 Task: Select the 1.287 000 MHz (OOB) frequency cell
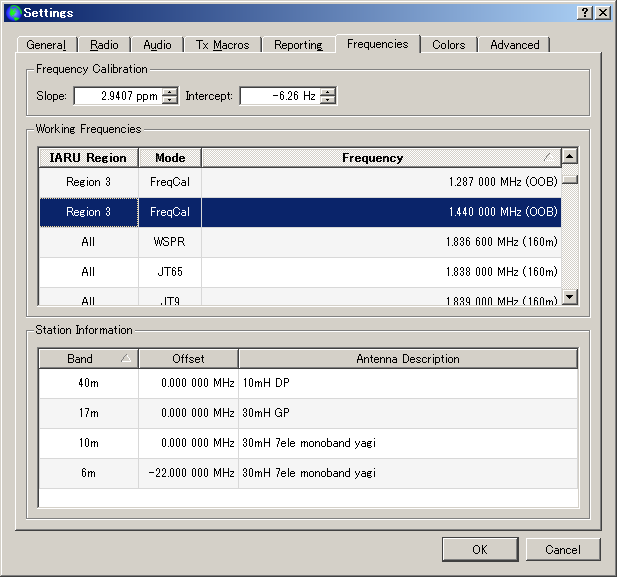381,182
